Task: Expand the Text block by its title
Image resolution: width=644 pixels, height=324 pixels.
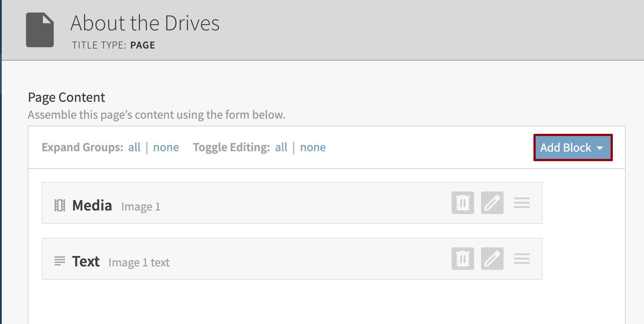Action: pos(86,261)
